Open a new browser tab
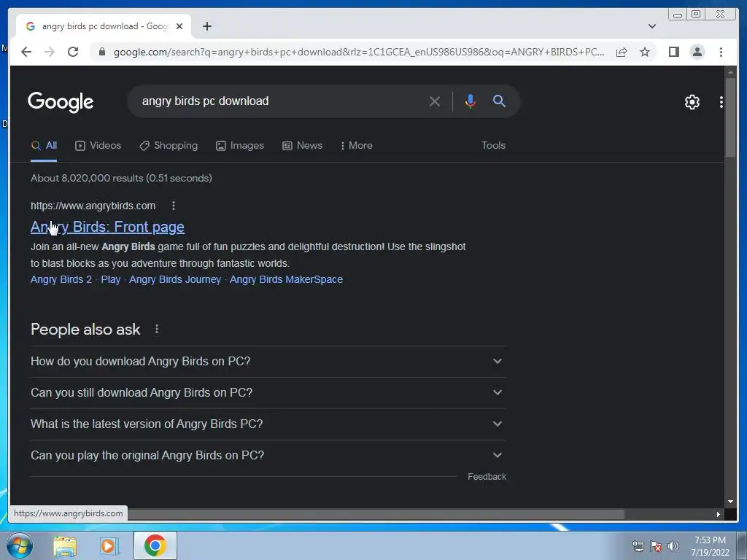 pyautogui.click(x=206, y=26)
